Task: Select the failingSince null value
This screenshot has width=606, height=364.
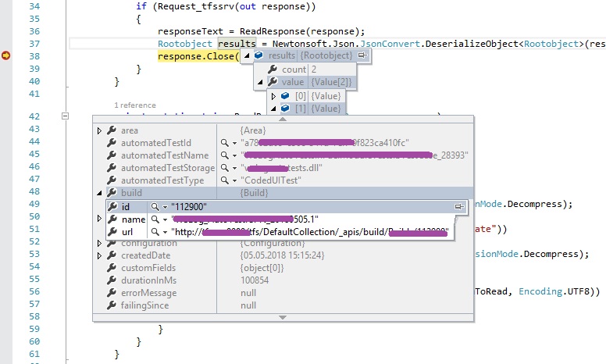Action: click(x=248, y=305)
